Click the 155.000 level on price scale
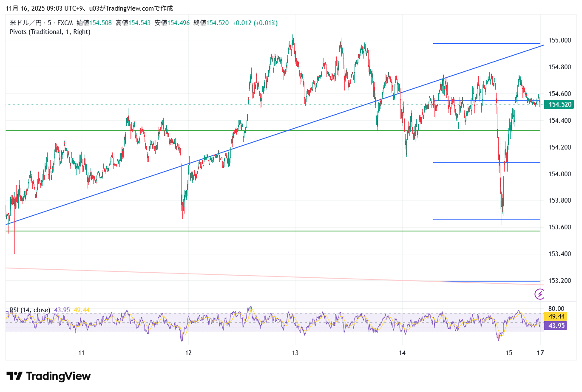 pos(559,40)
